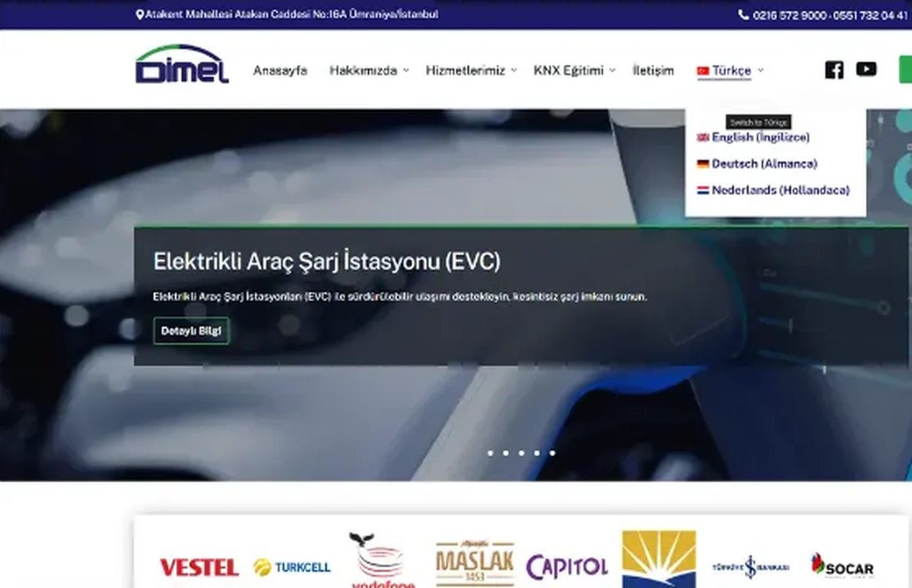The width and height of the screenshot is (912, 588).
Task: Click the Detaylı Bilgi button
Action: pos(191,331)
